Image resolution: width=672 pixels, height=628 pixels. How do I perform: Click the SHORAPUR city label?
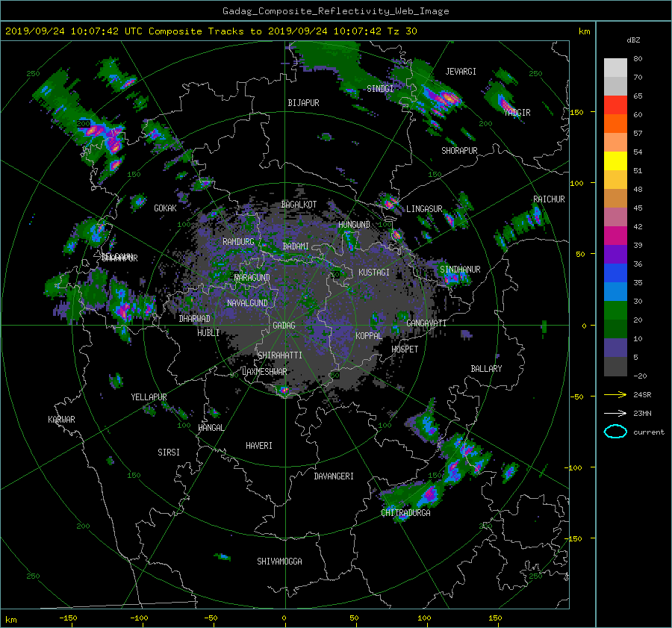(x=459, y=151)
